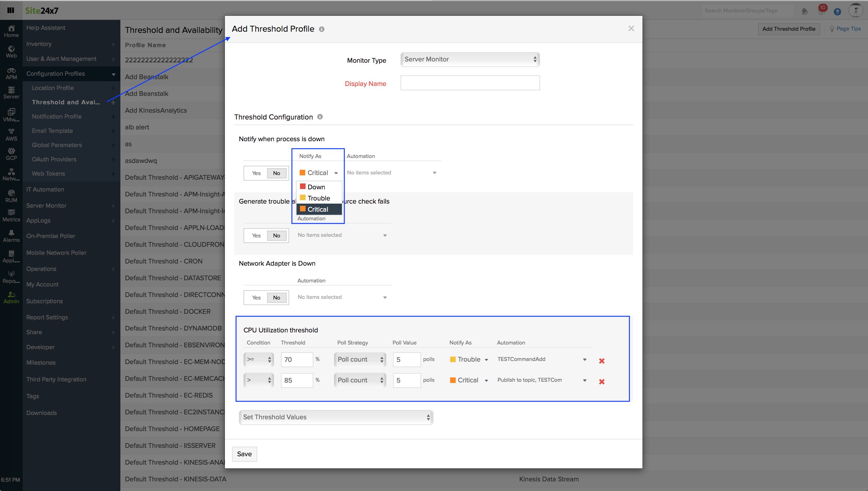
Task: Toggle Yes for resource check fails alert
Action: (256, 235)
